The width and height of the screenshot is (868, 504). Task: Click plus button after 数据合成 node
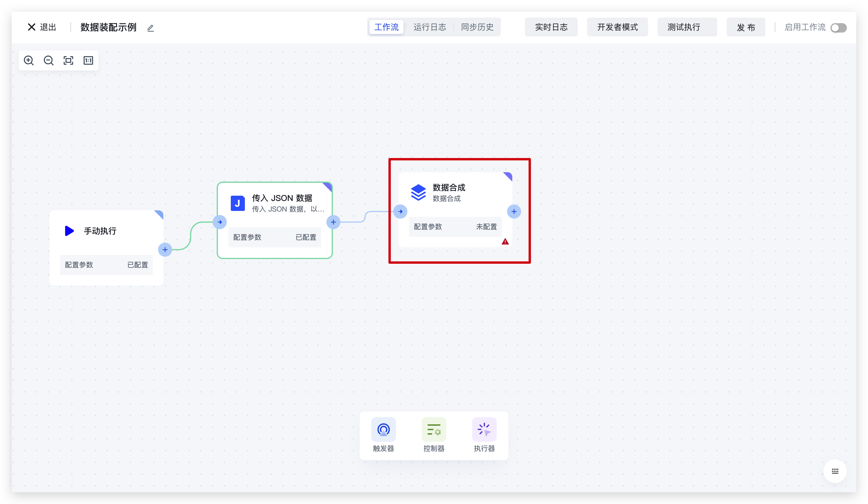click(x=513, y=212)
